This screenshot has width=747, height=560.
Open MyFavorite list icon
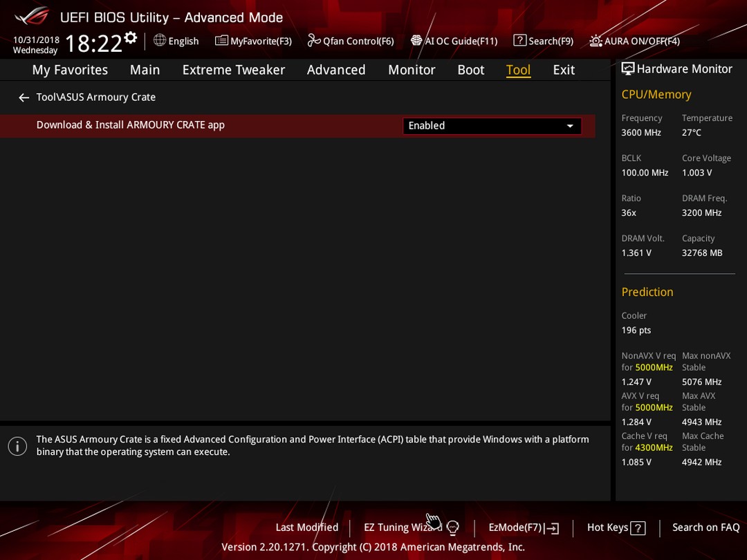221,41
